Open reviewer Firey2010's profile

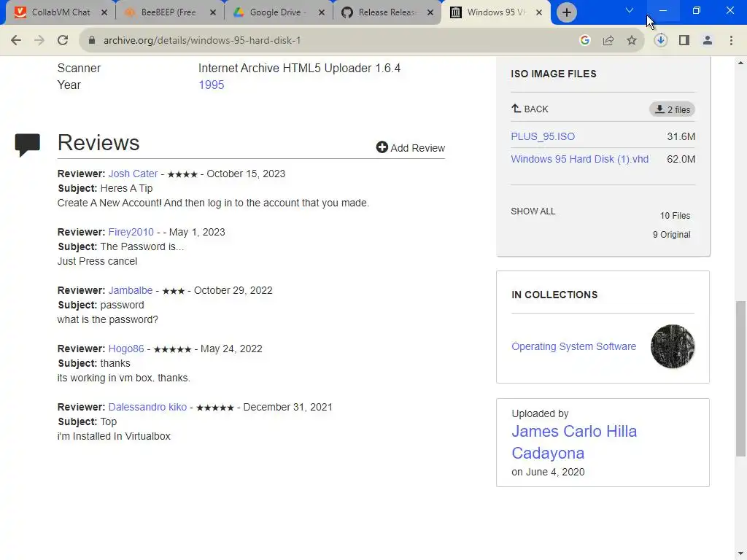point(131,232)
